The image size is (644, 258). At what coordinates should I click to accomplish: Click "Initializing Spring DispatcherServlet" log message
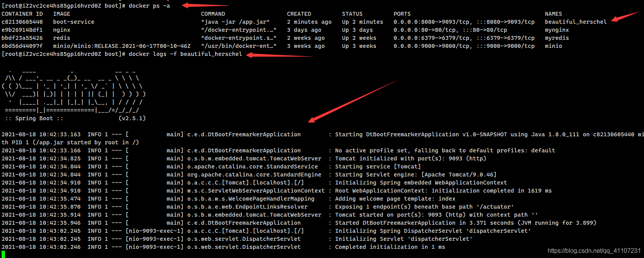pyautogui.click(x=433, y=231)
